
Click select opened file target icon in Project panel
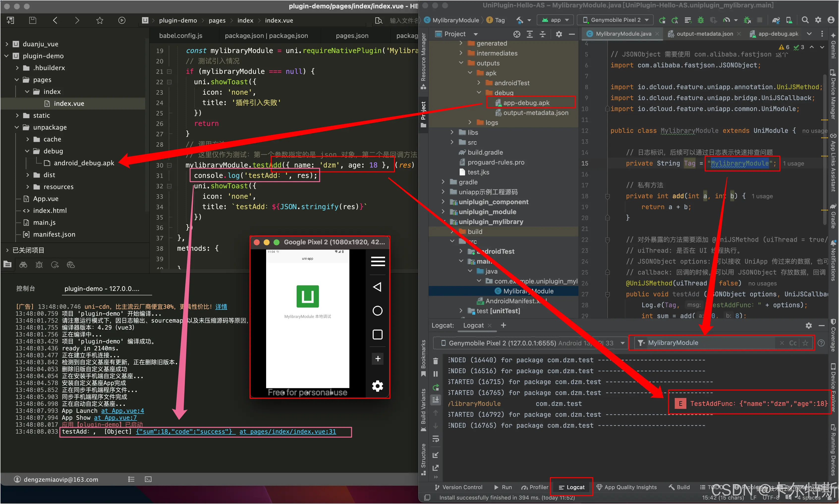516,34
